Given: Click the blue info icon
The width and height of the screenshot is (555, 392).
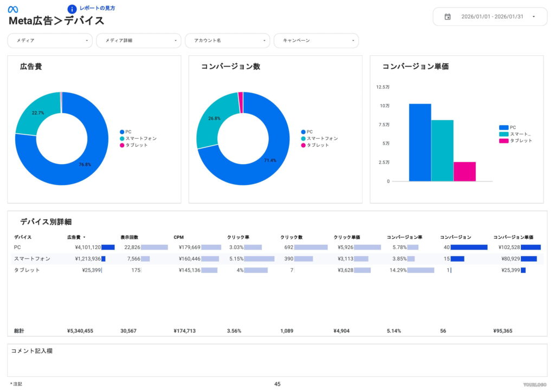Looking at the screenshot, I should [x=72, y=9].
